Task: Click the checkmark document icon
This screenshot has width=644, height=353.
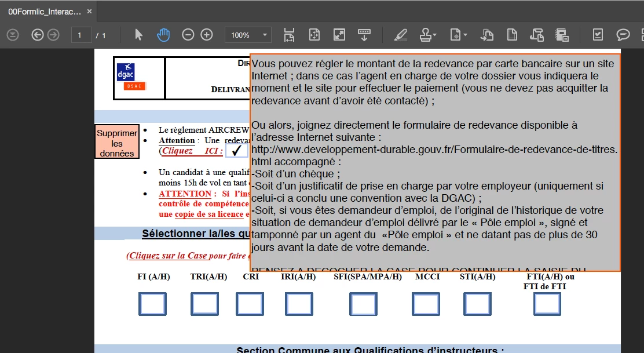Action: (598, 35)
